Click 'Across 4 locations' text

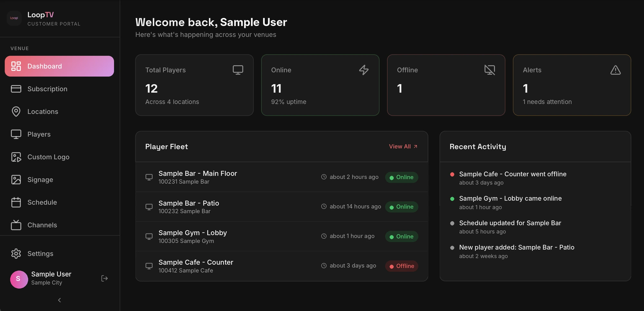(x=172, y=102)
